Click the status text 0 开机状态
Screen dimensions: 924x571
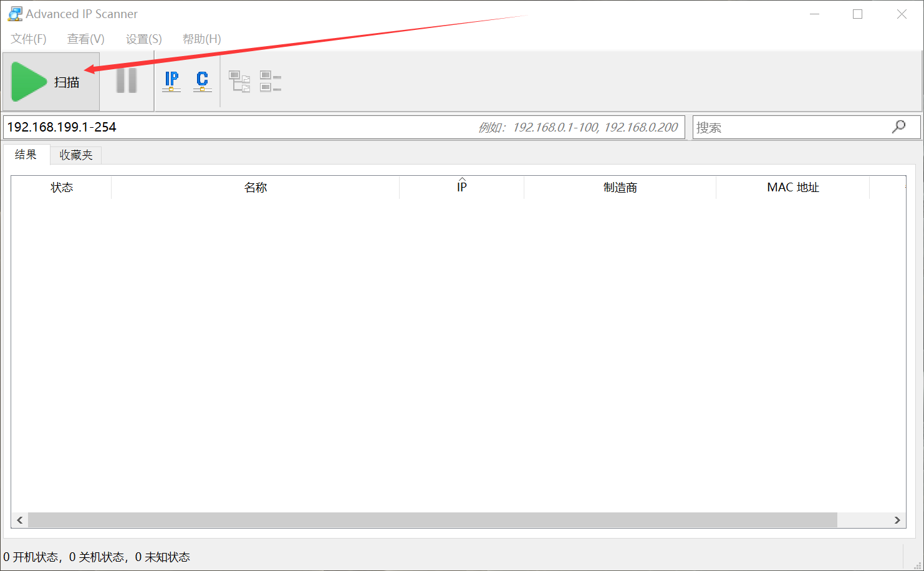click(31, 557)
